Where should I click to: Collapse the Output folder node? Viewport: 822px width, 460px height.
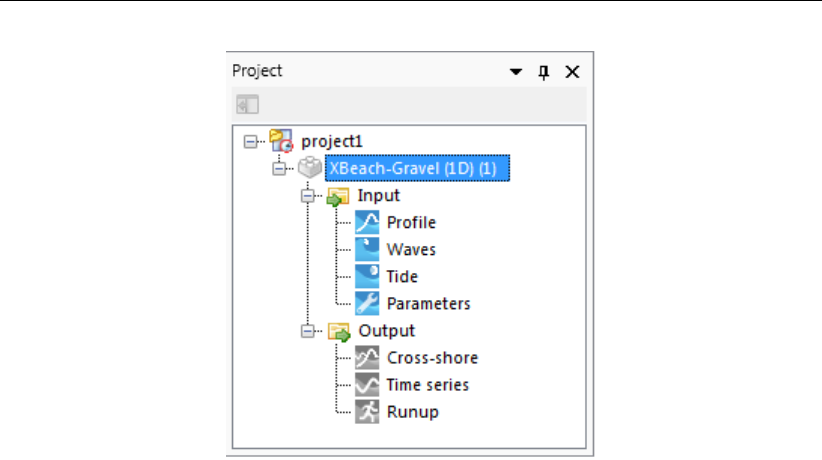point(308,331)
